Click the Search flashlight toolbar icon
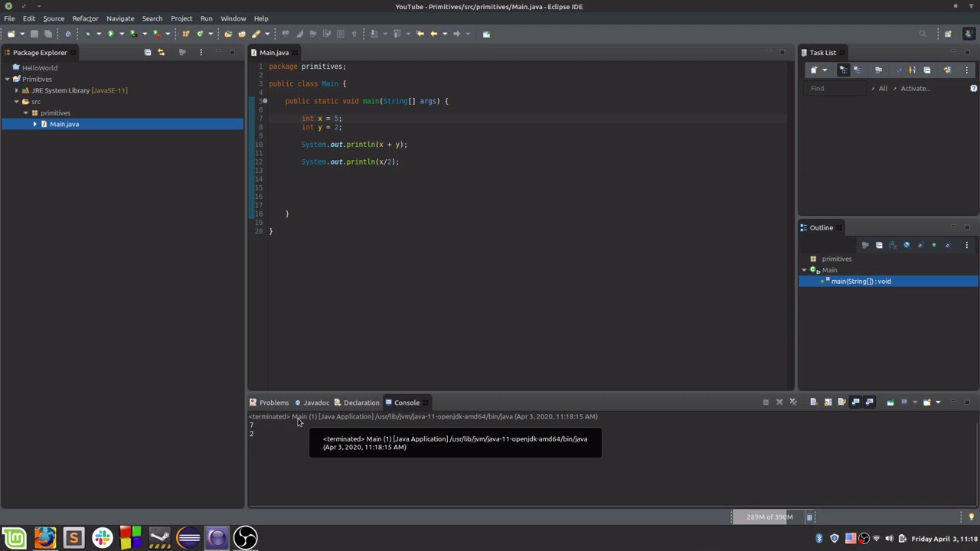 click(256, 34)
